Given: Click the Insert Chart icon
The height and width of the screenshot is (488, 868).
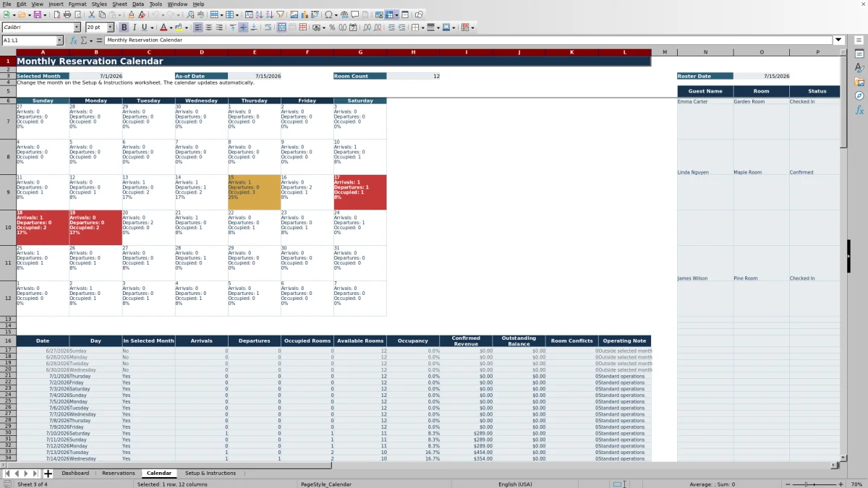Looking at the screenshot, I should click(305, 14).
